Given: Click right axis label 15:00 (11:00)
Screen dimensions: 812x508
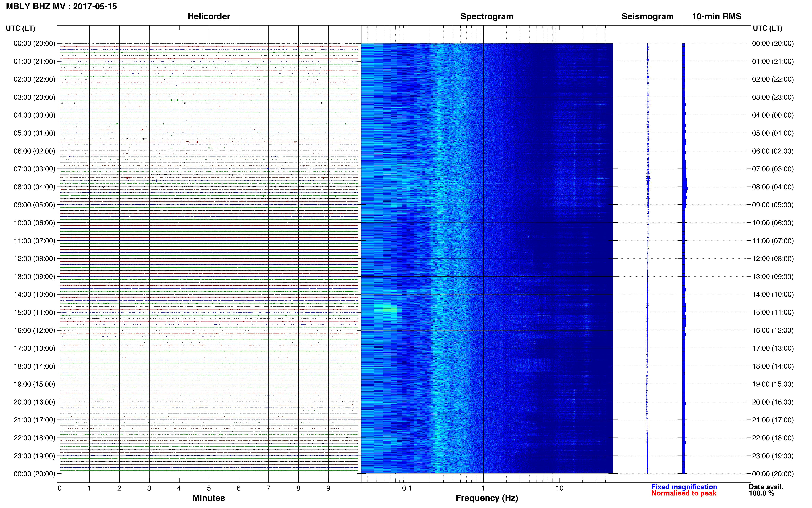Looking at the screenshot, I should [773, 312].
